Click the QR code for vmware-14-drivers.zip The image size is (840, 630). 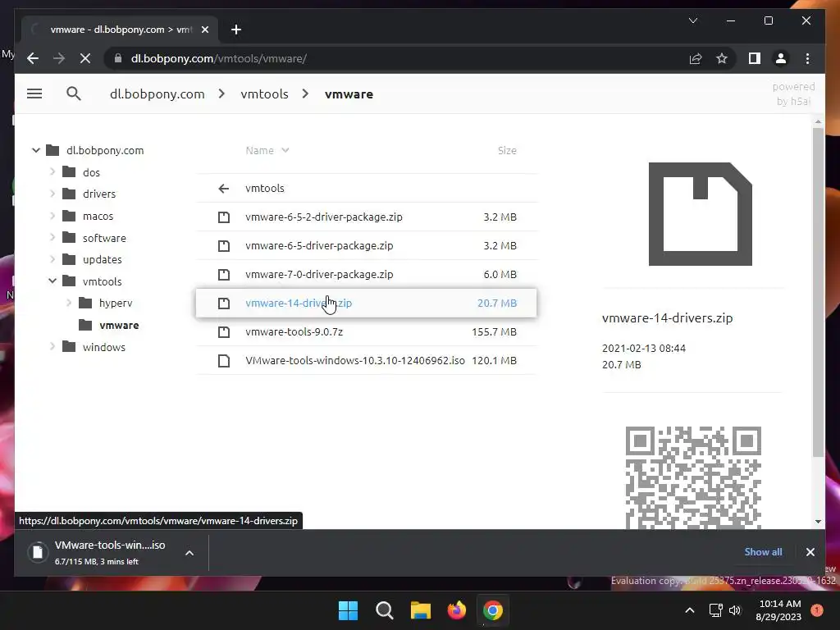[x=693, y=477]
